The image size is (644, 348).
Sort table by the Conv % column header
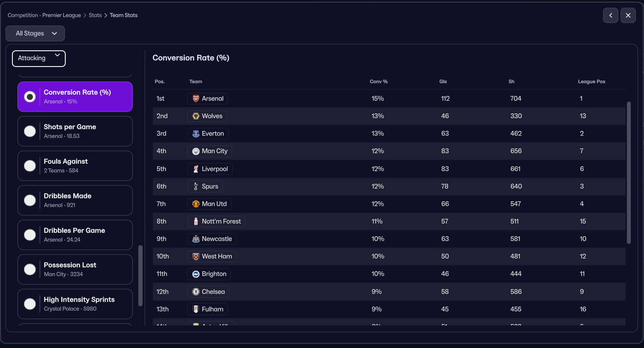click(379, 81)
